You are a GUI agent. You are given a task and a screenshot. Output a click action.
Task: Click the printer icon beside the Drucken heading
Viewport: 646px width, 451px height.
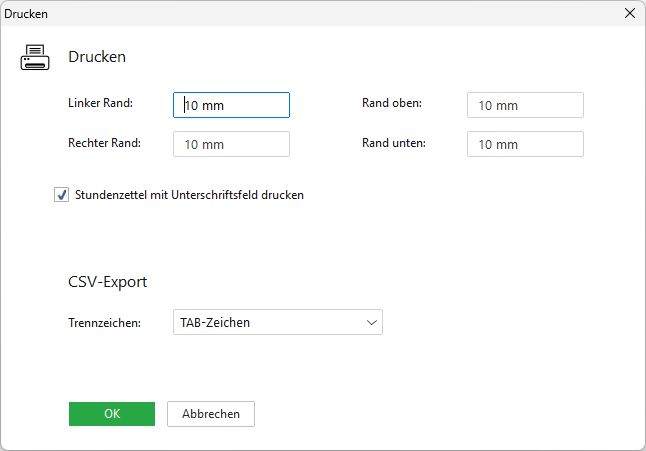(35, 58)
